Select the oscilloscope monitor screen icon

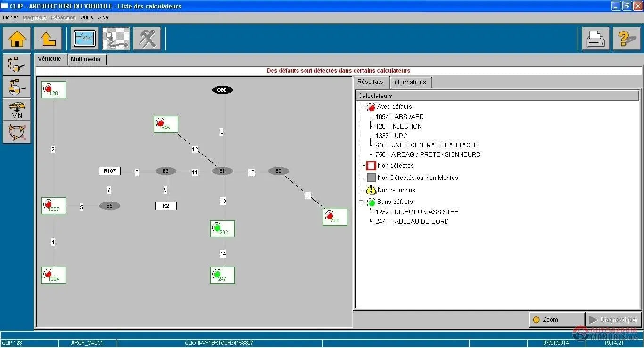(x=85, y=39)
